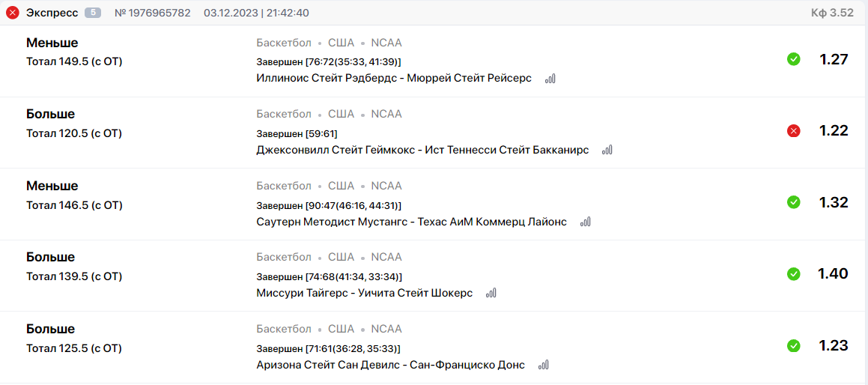Open Саутерн Методист Мустангс - Техас АиМ match
The height and width of the screenshot is (385, 868).
click(x=412, y=222)
